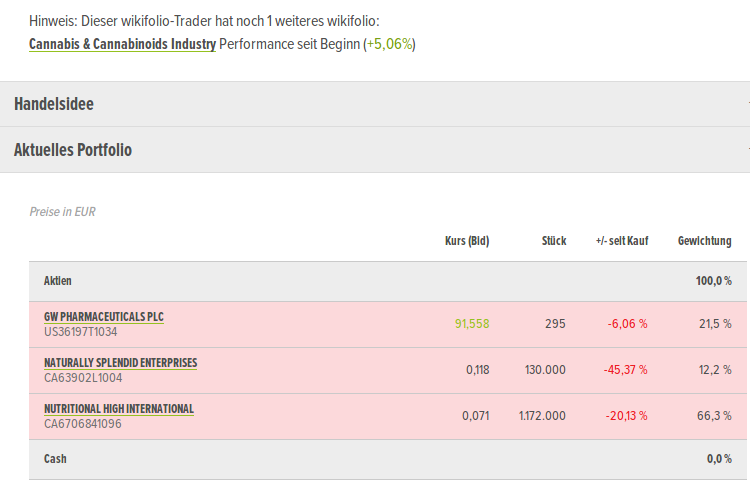Click the Kurs (Bid) column header
The image size is (750, 502).
(x=466, y=241)
